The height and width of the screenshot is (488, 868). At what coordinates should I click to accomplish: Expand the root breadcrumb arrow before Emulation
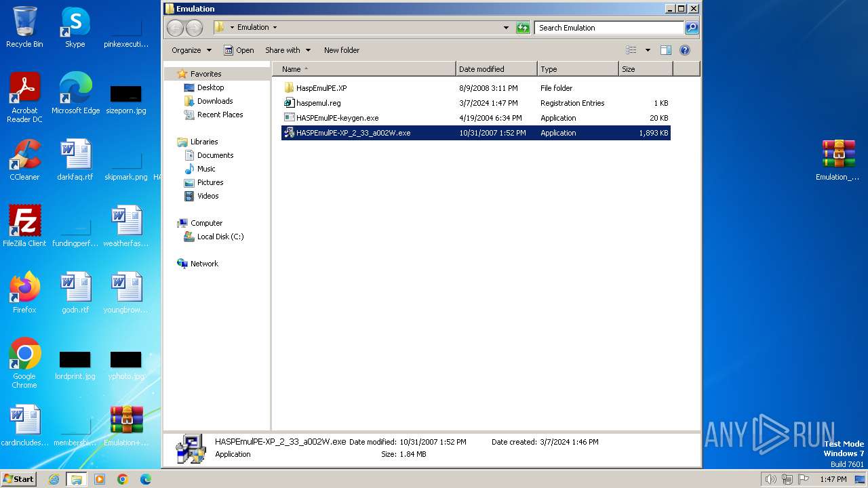(x=232, y=28)
